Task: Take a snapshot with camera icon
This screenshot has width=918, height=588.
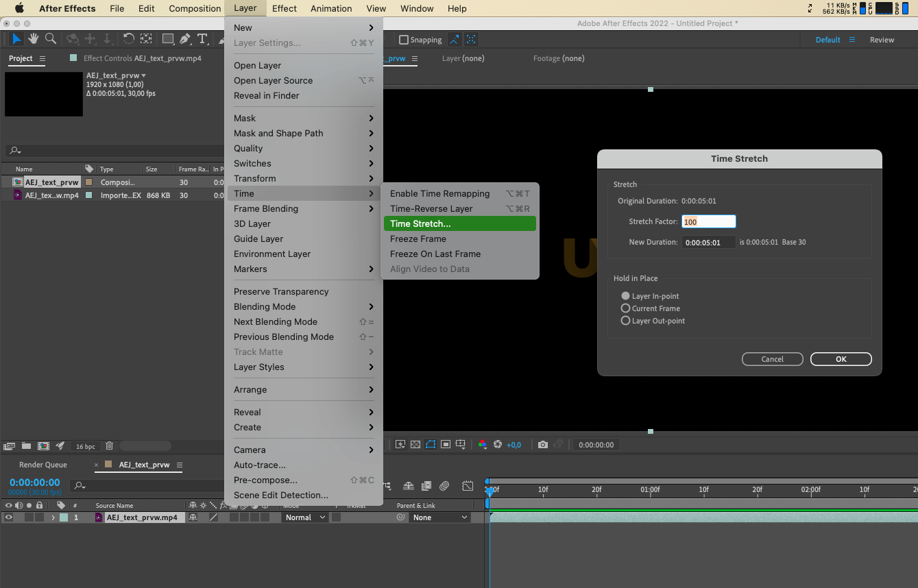Action: (543, 445)
